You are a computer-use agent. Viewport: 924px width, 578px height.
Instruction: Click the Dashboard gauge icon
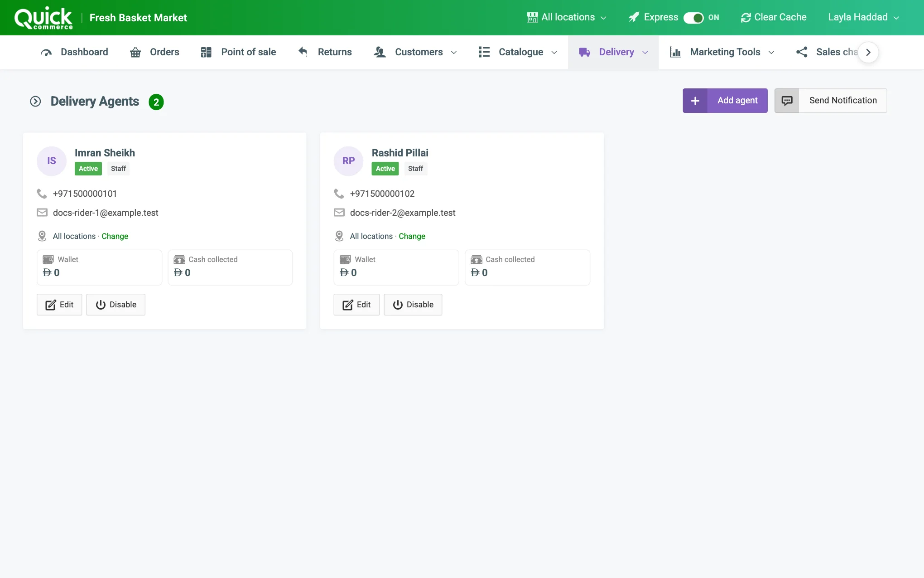pos(46,53)
